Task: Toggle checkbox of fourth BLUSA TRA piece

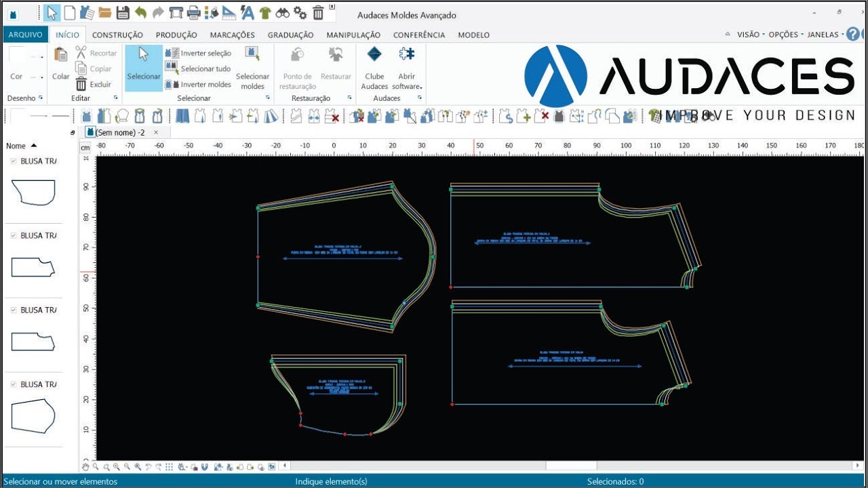Action: pos(14,384)
